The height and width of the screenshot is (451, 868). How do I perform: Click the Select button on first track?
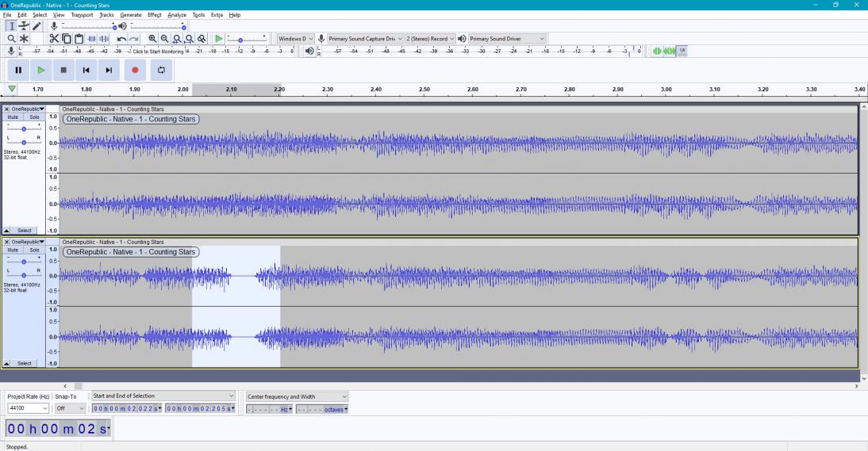[24, 231]
